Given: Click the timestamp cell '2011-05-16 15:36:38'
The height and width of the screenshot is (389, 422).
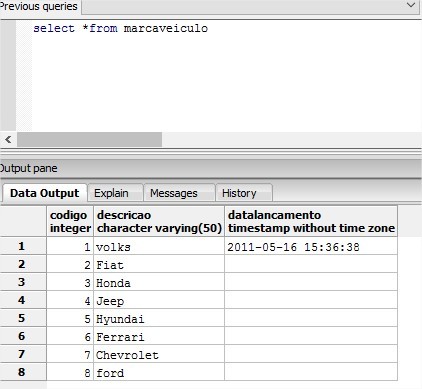Looking at the screenshot, I should (x=311, y=247).
